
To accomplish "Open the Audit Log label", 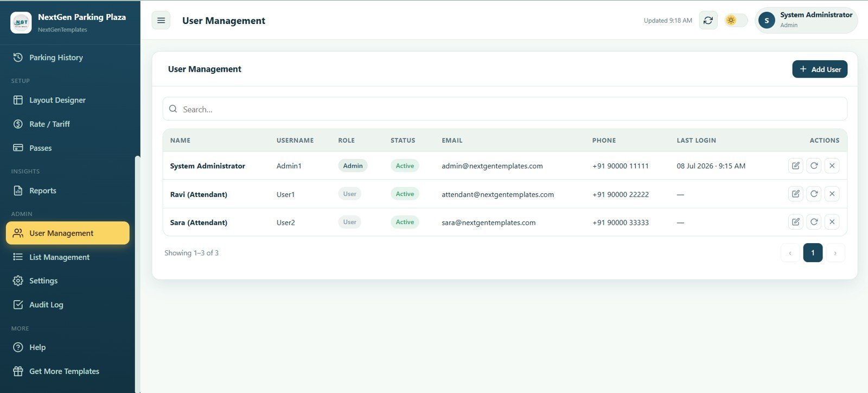I will pyautogui.click(x=46, y=305).
